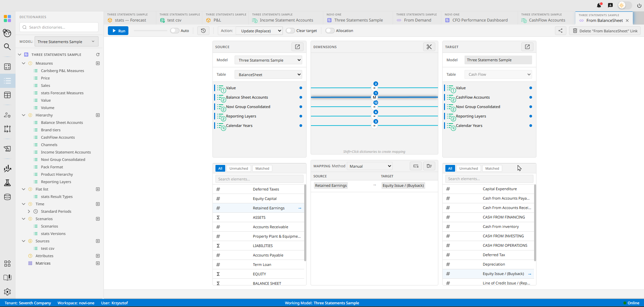Toggle source Value dimension dot
644x307 pixels.
[x=301, y=88]
